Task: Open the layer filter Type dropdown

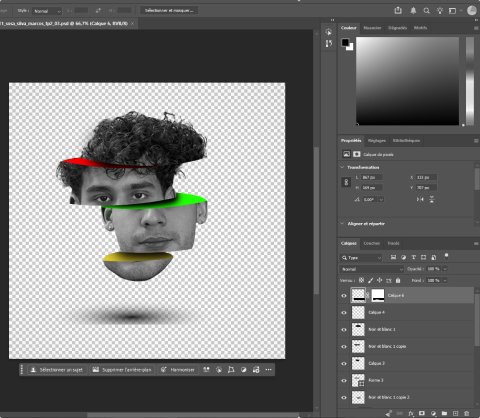Action: pos(361,258)
